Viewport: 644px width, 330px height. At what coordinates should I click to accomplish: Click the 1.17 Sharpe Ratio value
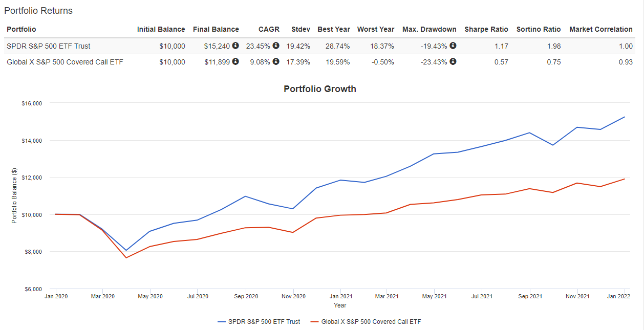(502, 46)
